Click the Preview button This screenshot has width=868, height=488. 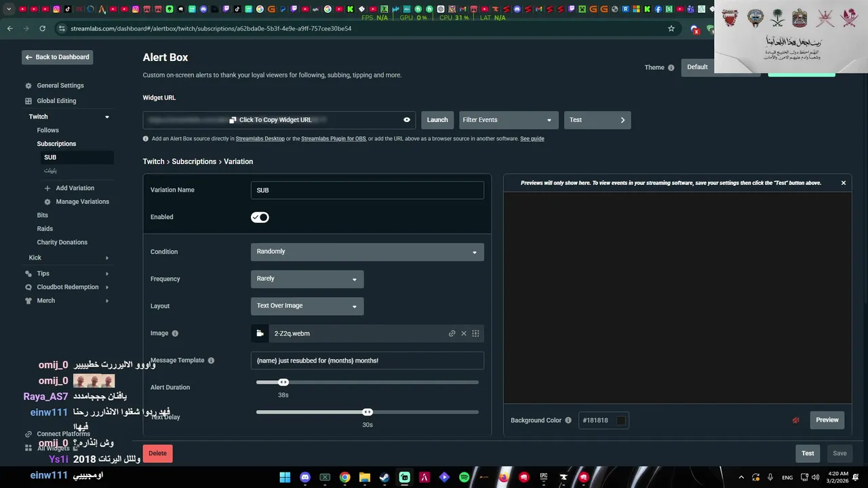point(827,420)
